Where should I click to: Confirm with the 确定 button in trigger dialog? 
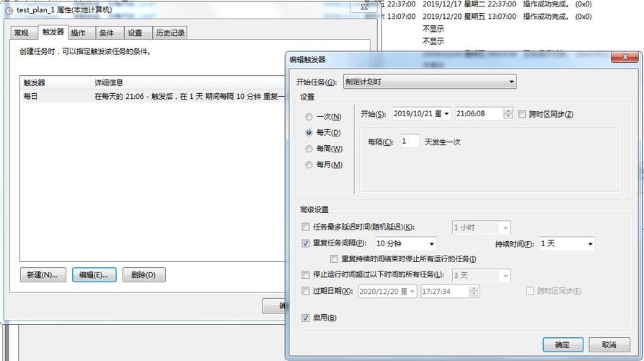point(563,345)
